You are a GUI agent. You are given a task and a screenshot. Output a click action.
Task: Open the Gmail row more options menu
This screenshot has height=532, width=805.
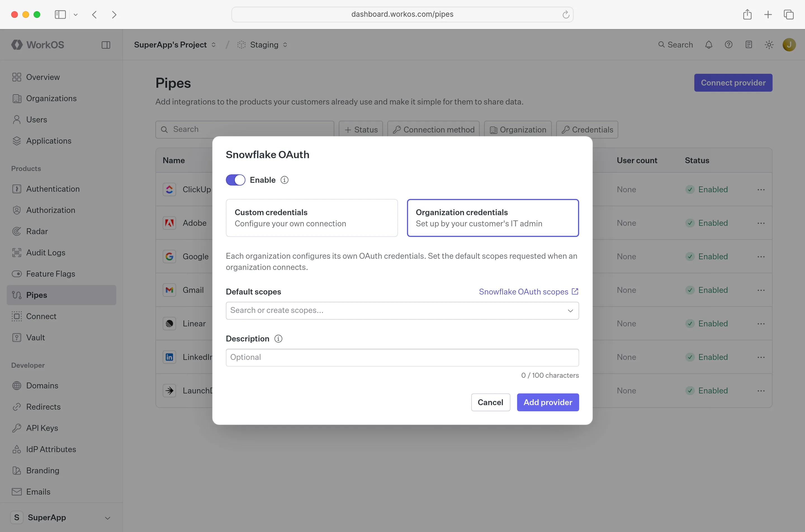[x=761, y=290]
